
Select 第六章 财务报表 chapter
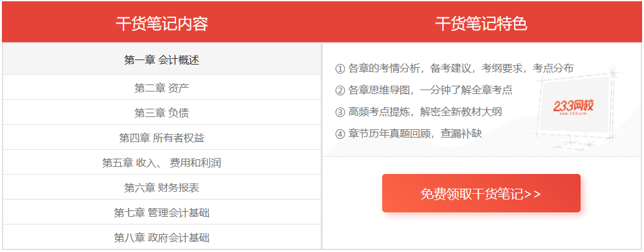click(162, 188)
